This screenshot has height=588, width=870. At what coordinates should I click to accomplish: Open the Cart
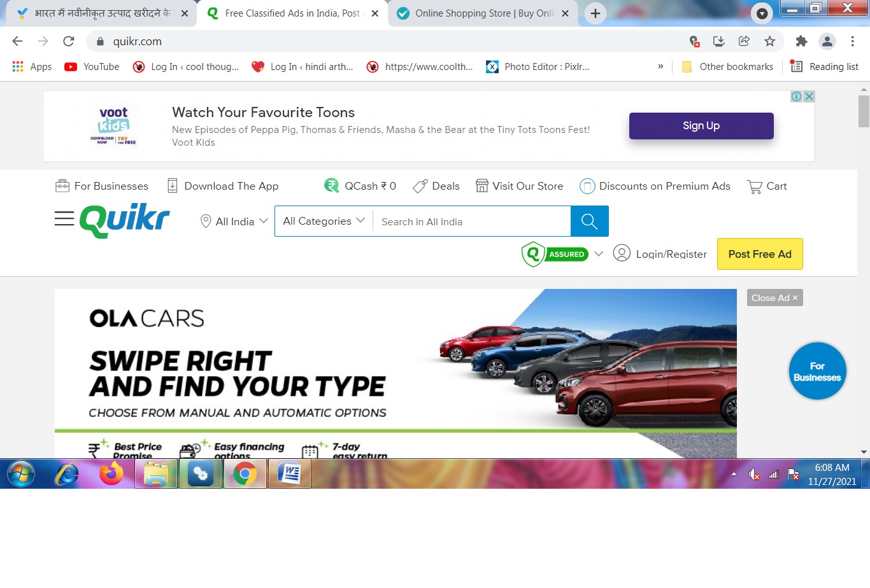pos(767,186)
